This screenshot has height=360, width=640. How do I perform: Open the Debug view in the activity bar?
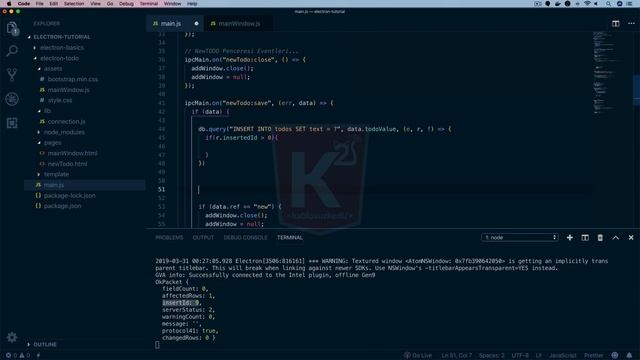click(x=12, y=99)
